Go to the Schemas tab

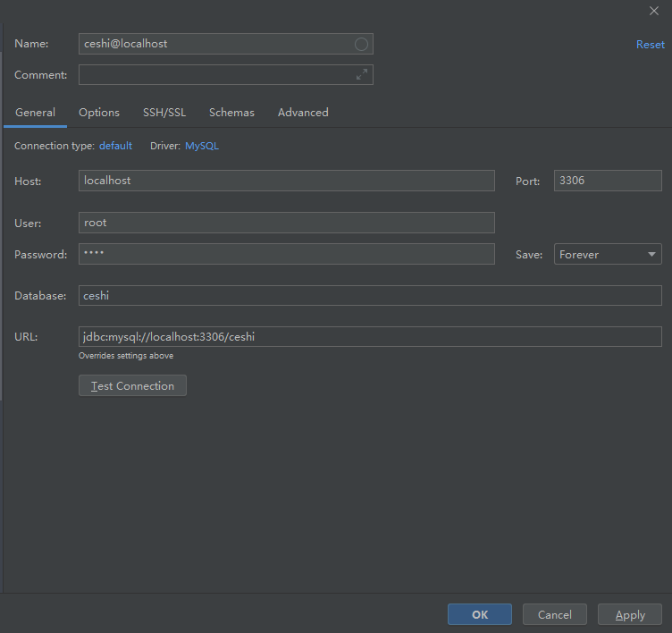pyautogui.click(x=231, y=113)
